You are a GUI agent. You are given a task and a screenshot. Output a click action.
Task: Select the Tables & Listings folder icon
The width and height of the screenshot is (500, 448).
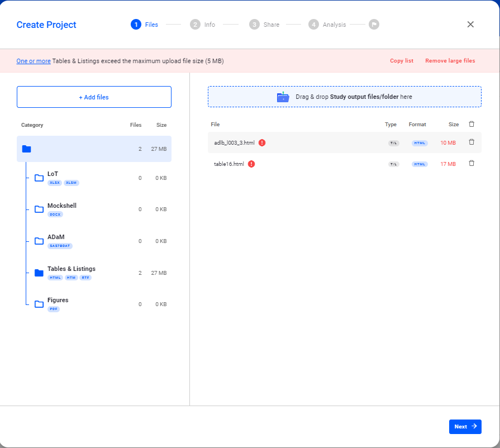39,273
